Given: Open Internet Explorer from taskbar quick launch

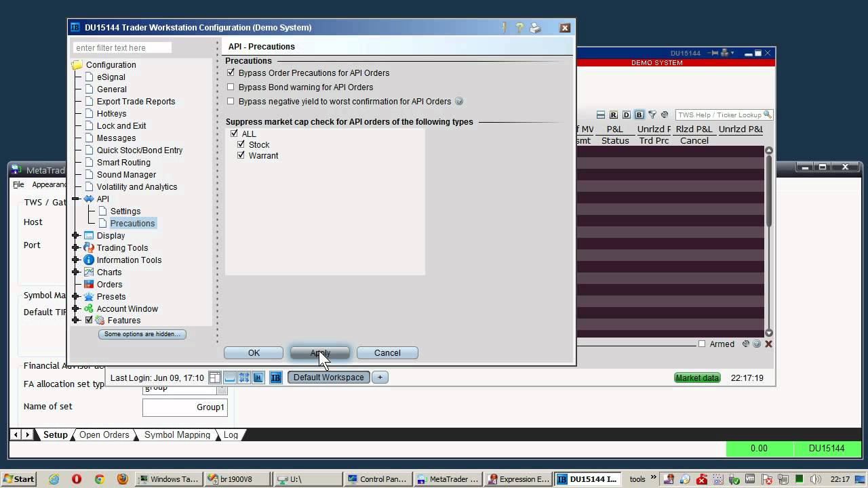Looking at the screenshot, I should 54,479.
